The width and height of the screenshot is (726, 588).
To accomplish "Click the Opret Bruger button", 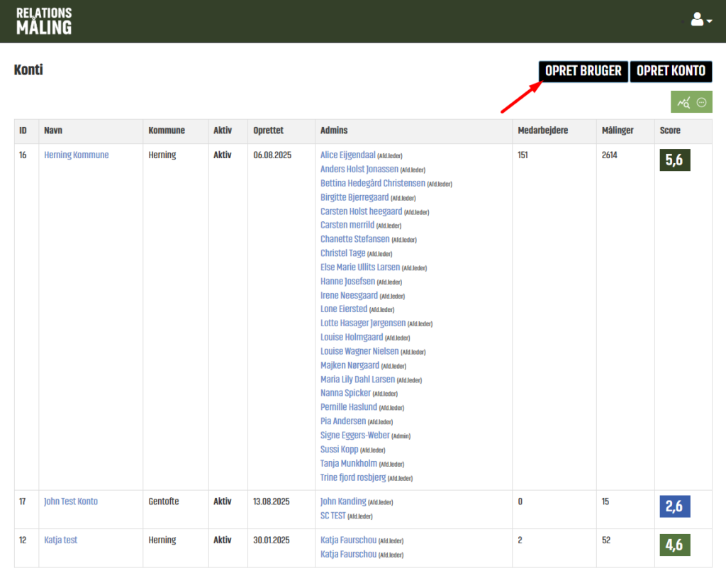I will pyautogui.click(x=583, y=71).
